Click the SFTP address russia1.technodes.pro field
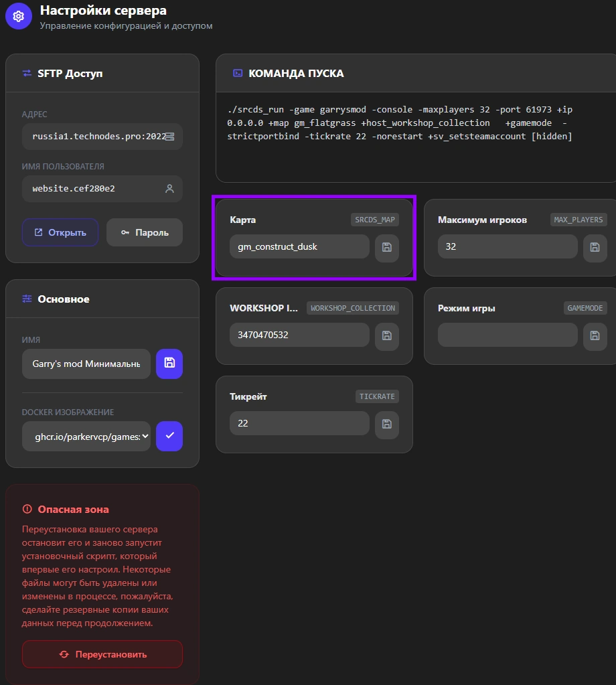Viewport: 616px width, 685px height. 102,137
